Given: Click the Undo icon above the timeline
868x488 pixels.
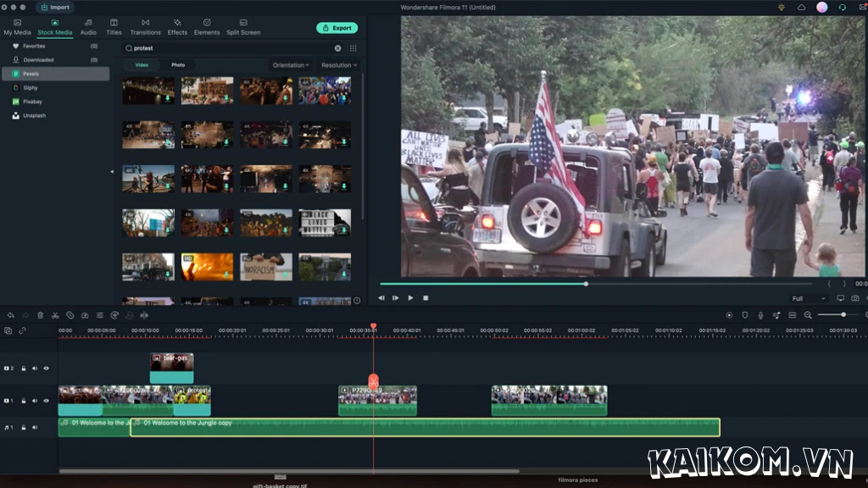Looking at the screenshot, I should click(x=11, y=314).
